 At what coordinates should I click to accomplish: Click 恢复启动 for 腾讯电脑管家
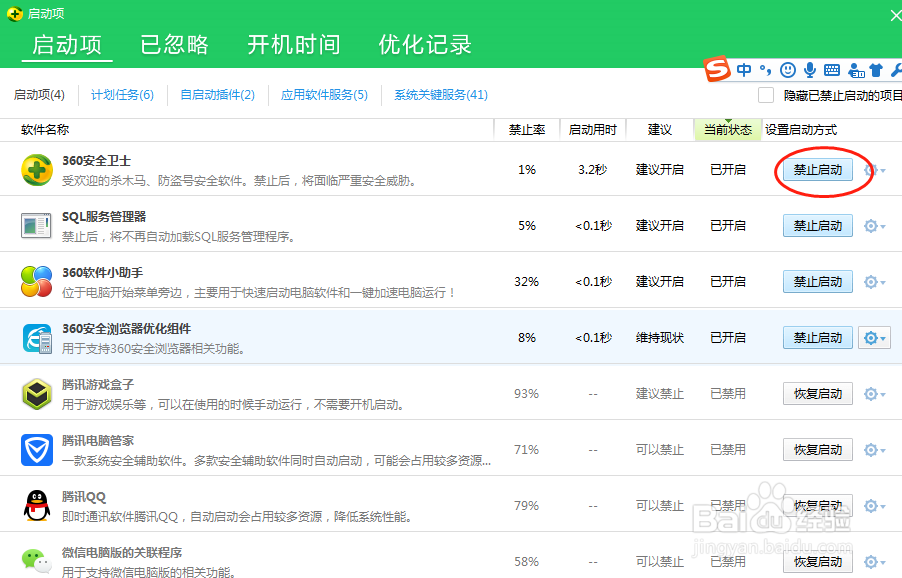[817, 450]
